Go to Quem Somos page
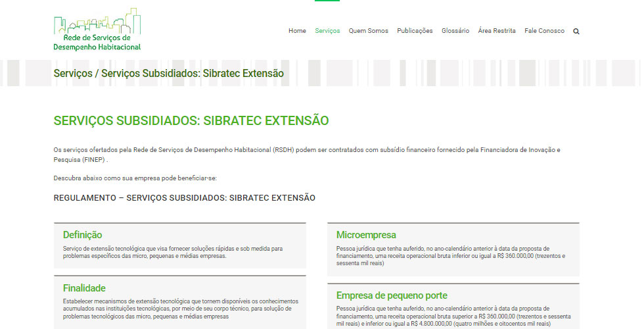 (368, 31)
